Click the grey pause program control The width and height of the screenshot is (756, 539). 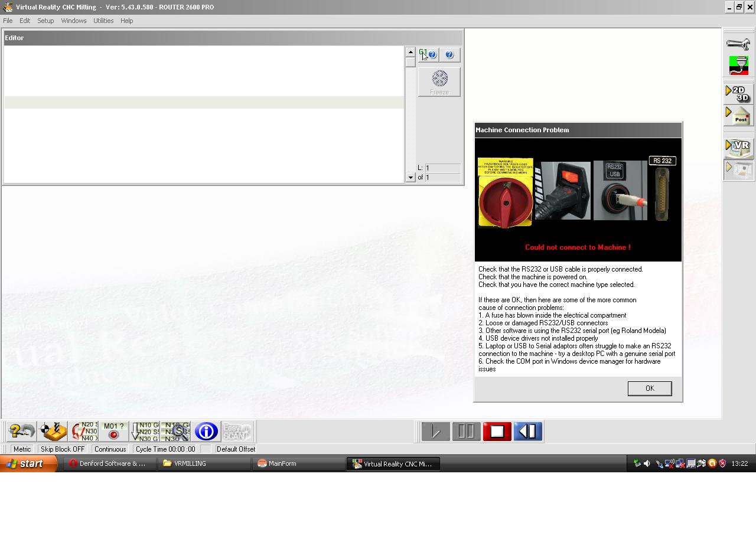click(467, 432)
